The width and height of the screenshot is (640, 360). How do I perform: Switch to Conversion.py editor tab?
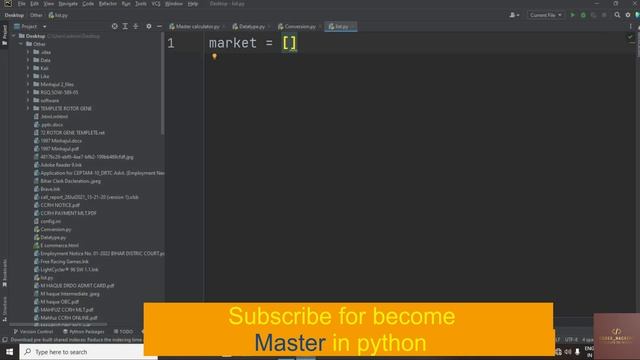click(300, 27)
